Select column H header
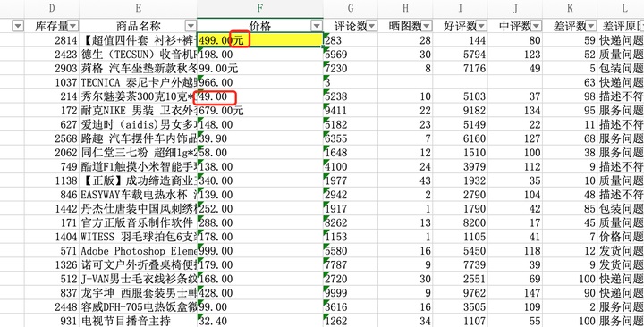 click(x=406, y=8)
